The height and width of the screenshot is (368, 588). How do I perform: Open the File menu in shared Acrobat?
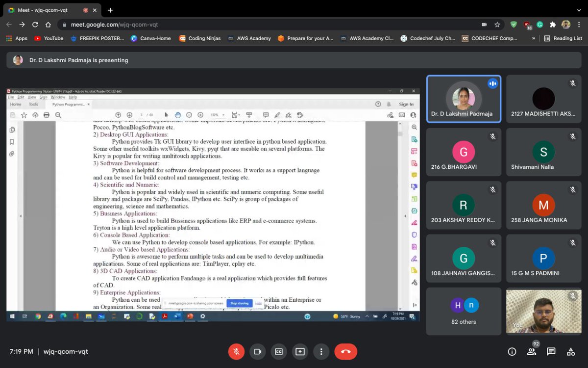click(11, 97)
